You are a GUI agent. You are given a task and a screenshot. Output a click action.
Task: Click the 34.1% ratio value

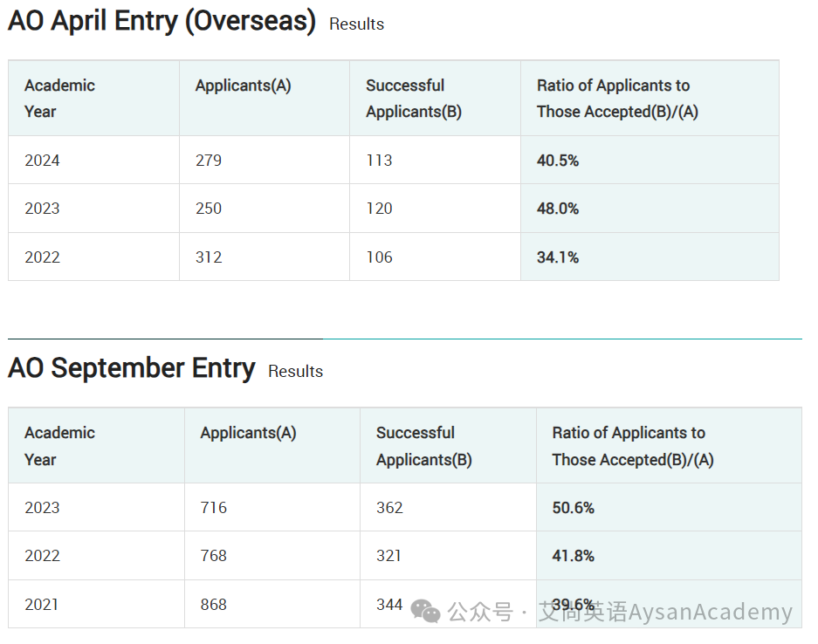pos(558,257)
